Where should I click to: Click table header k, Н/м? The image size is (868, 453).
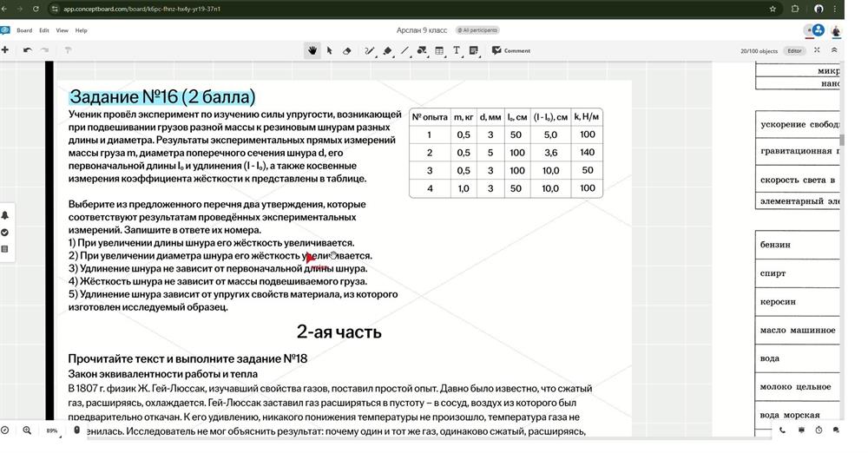click(x=587, y=117)
